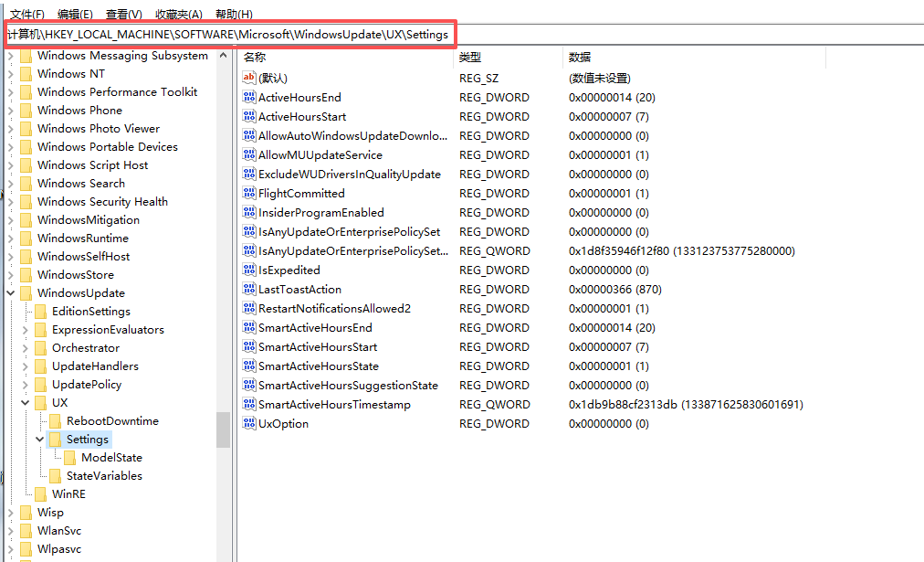
Task: Select the Windows Script Host key
Action: pos(92,165)
